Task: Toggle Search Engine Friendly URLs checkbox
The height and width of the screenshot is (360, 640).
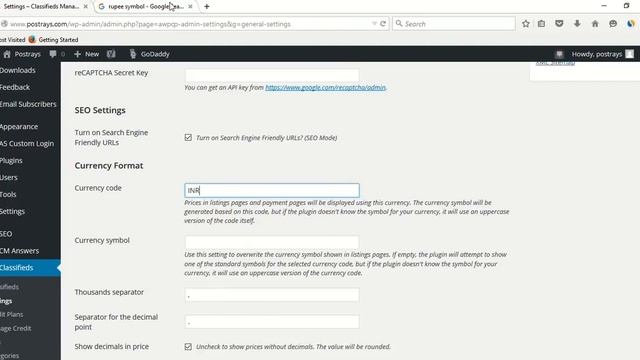Action: (188, 138)
